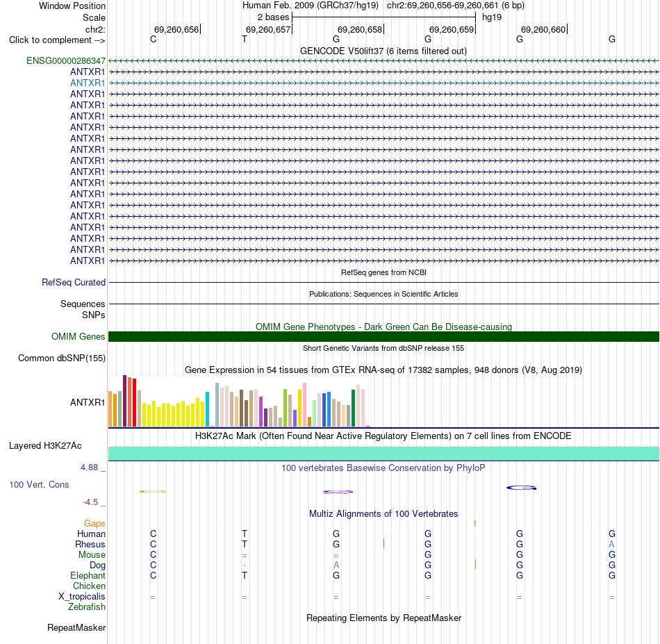Click the Scale label at left

[x=94, y=17]
